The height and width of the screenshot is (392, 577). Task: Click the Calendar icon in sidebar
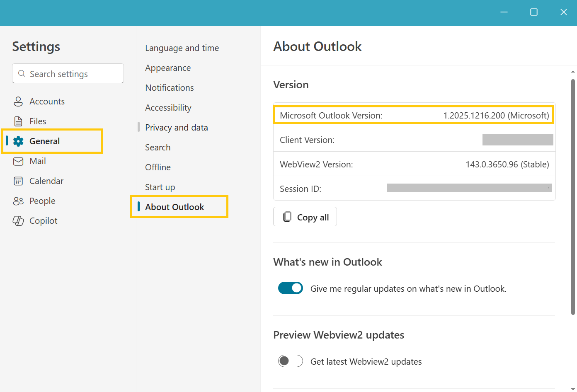[18, 181]
